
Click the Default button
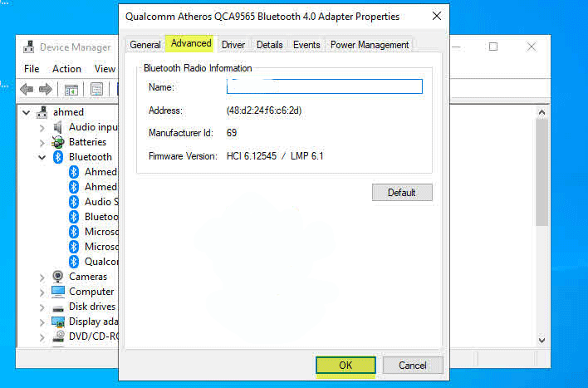[x=402, y=193]
